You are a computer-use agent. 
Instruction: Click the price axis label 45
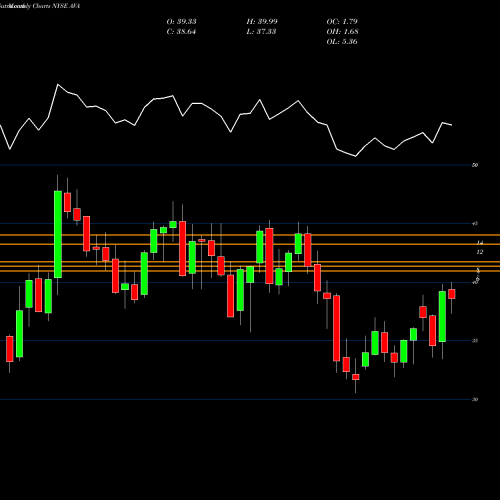pyautogui.click(x=475, y=223)
